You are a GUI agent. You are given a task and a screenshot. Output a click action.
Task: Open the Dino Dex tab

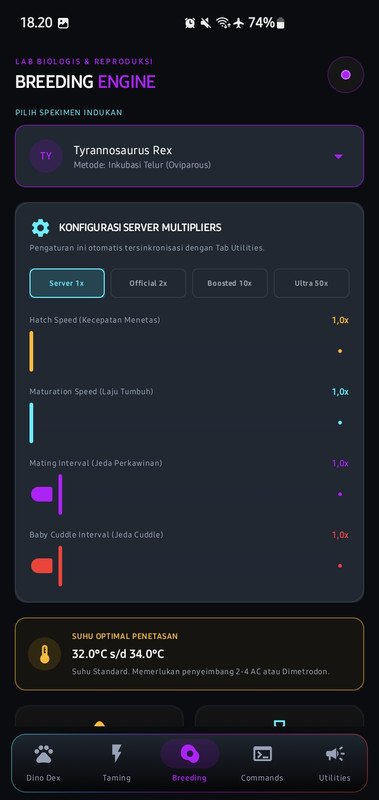43,764
